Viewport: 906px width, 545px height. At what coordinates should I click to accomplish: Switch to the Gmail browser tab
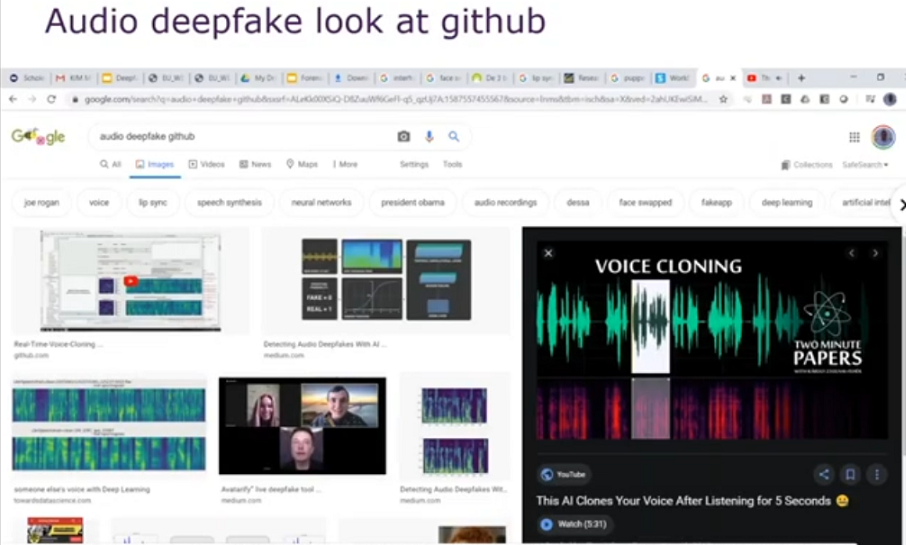(x=73, y=77)
